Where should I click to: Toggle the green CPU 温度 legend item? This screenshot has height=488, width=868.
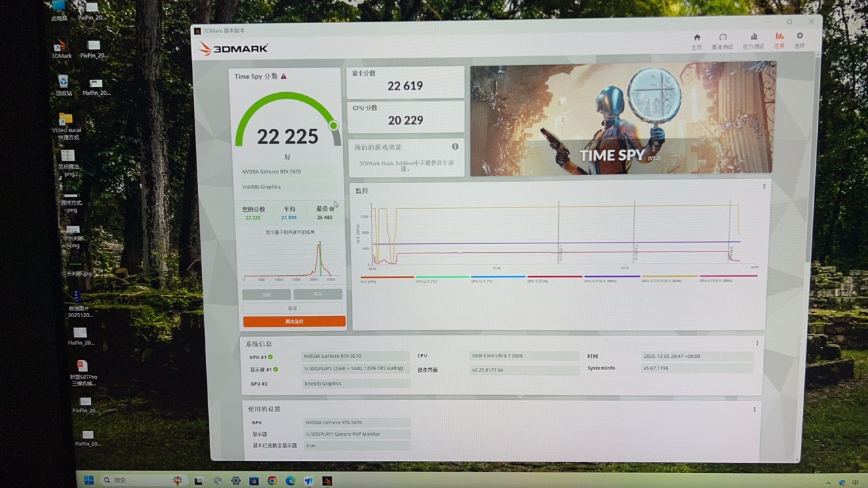tap(442, 279)
